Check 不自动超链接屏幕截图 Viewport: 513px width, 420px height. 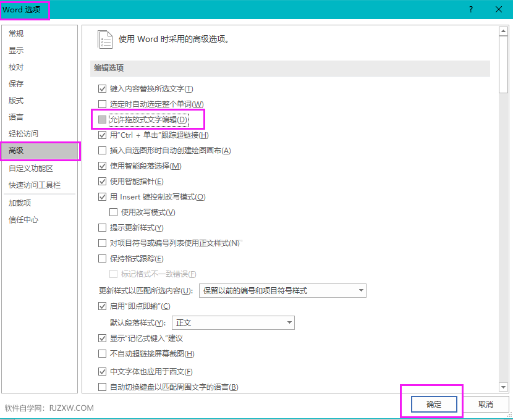tap(102, 352)
